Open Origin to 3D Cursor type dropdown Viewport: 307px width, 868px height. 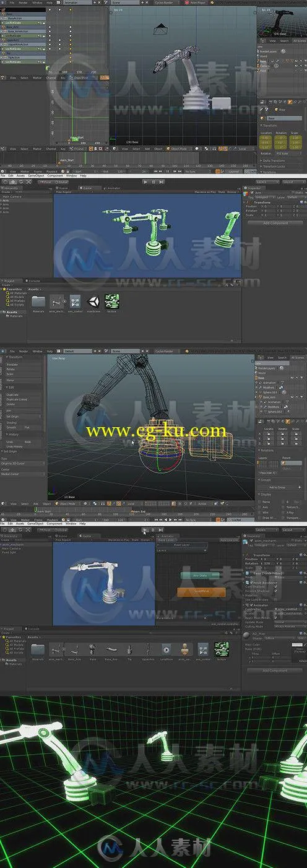click(x=22, y=464)
